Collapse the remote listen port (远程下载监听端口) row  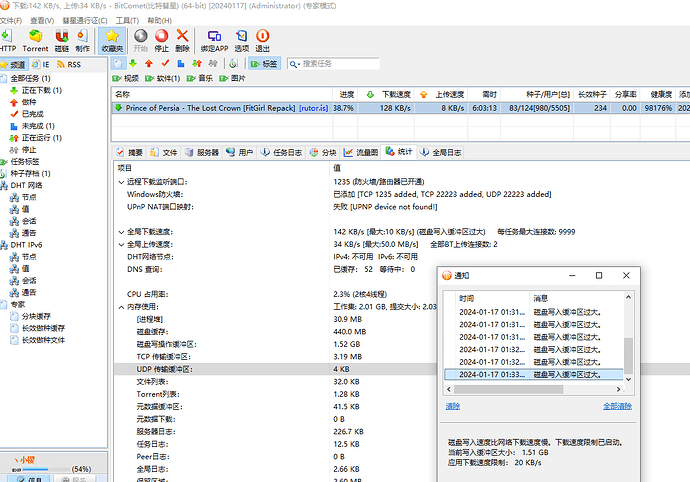click(x=121, y=182)
